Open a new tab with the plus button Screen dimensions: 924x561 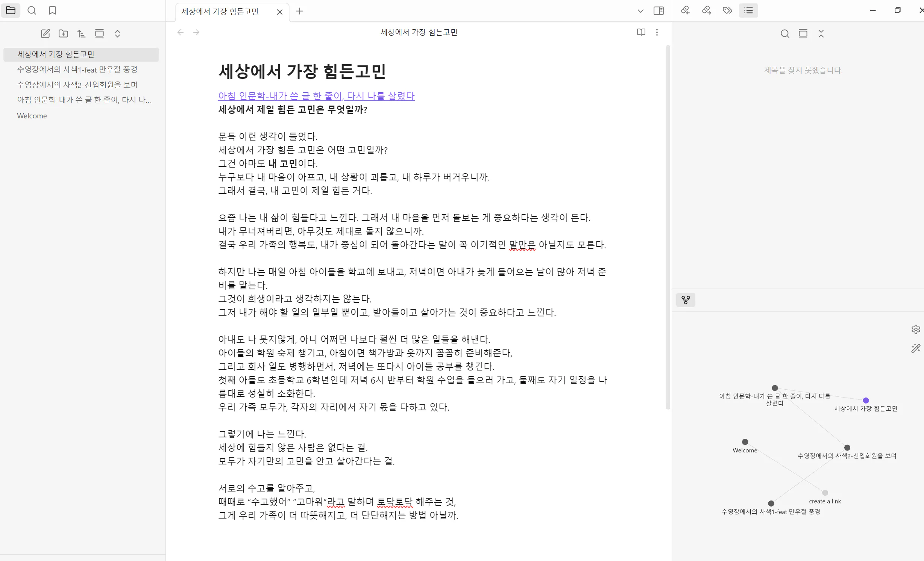[x=299, y=12]
